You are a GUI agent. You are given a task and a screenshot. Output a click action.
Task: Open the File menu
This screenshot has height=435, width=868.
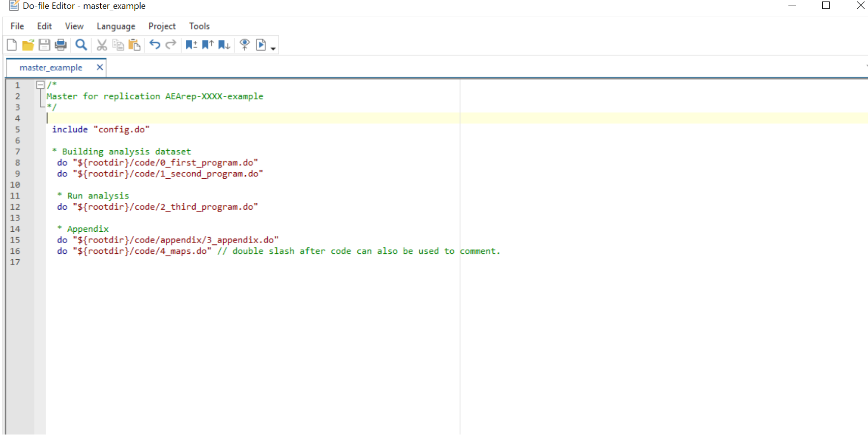pos(17,26)
